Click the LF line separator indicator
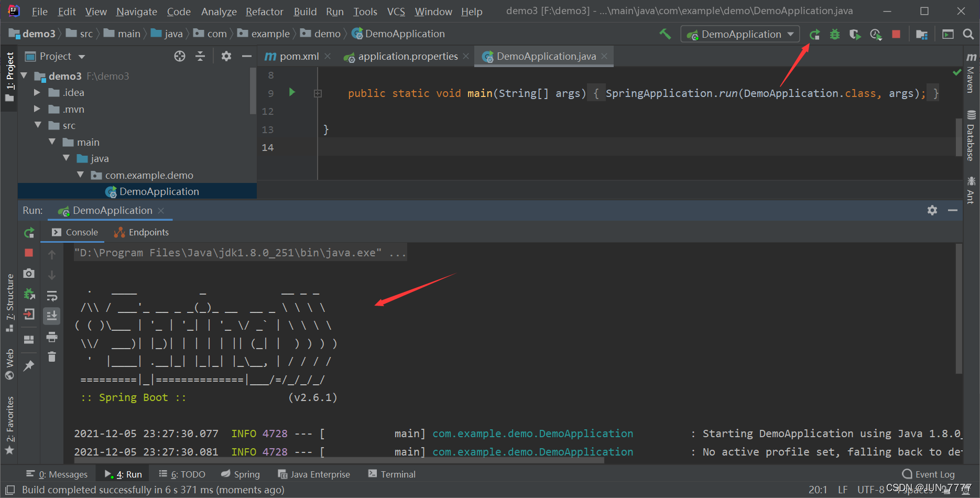Screen dimensions: 980x498 click(843, 490)
